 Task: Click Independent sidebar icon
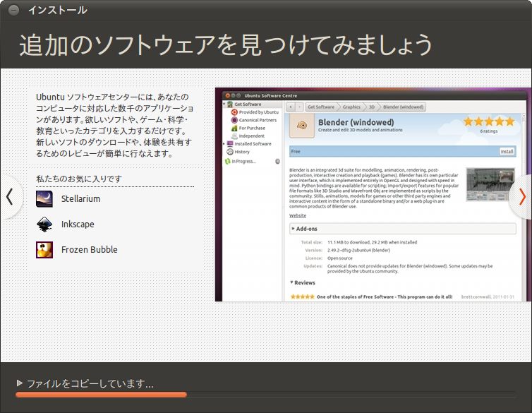coord(234,136)
